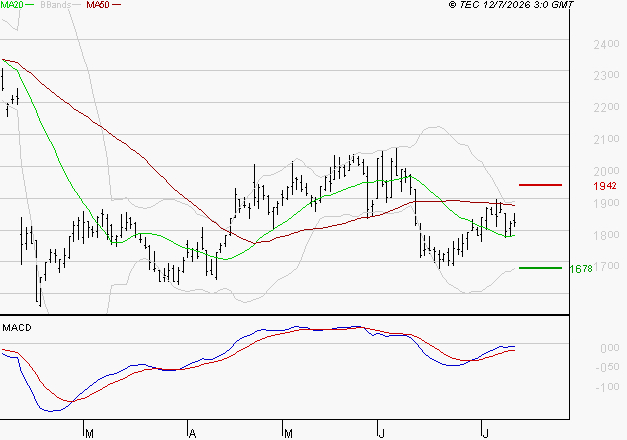Click the MACD panel label

pyautogui.click(x=17, y=328)
